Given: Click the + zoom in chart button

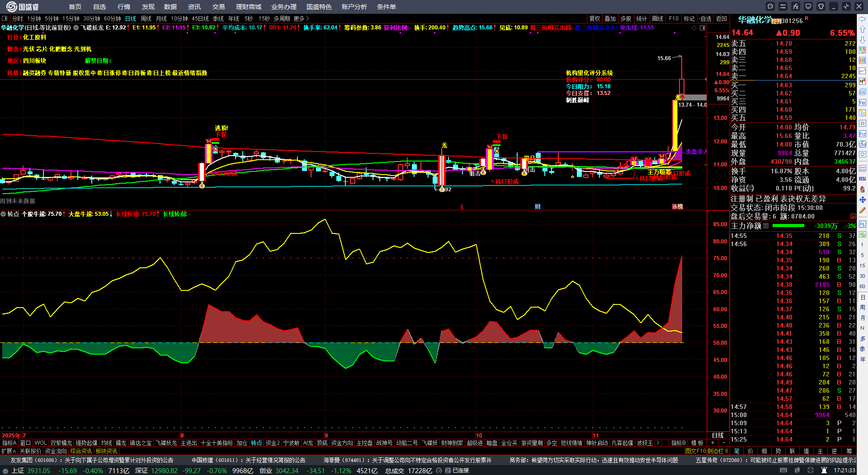Looking at the screenshot, I should [x=712, y=443].
